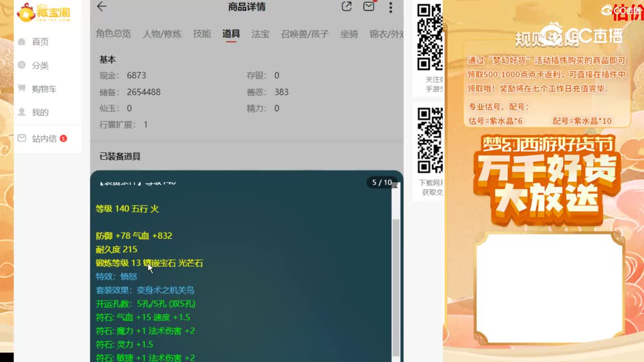Open the share icon in header
The height and width of the screenshot is (362, 644).
[x=347, y=7]
